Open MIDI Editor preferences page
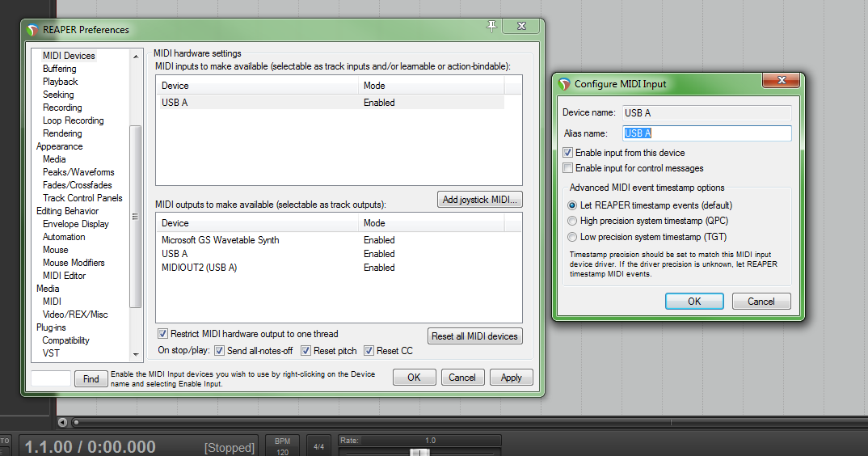 pos(64,276)
